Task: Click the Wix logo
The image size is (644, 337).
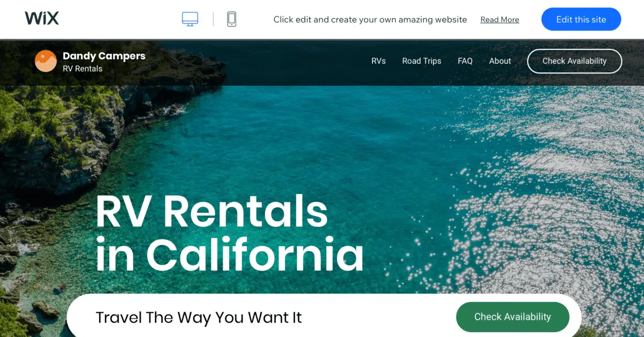Action: pyautogui.click(x=42, y=19)
